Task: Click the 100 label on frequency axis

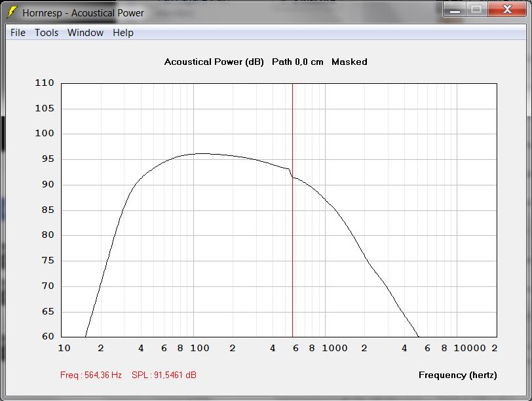Action: click(x=199, y=348)
